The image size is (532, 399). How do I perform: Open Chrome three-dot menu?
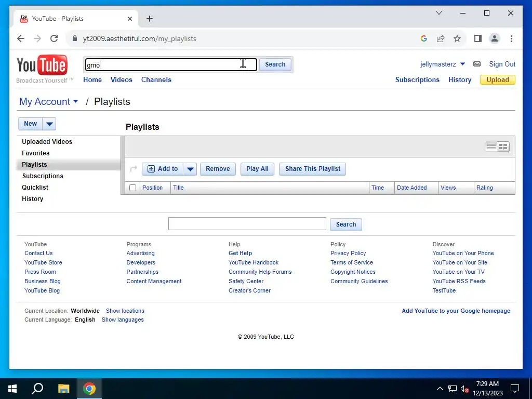coord(511,38)
